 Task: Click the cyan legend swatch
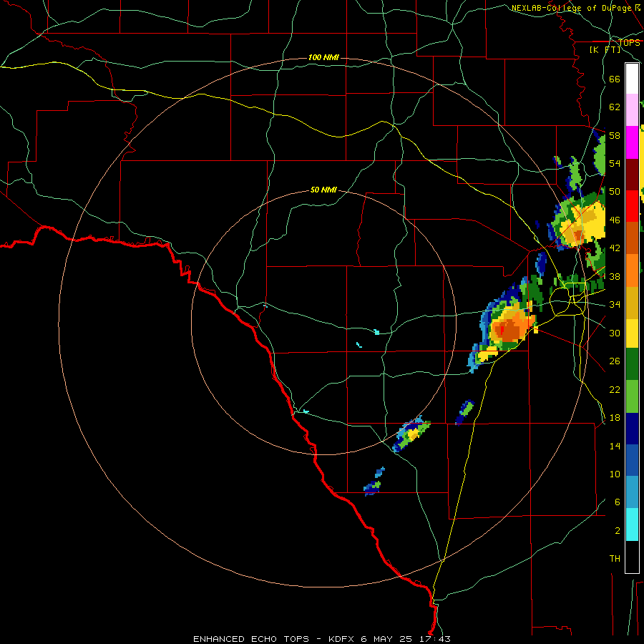click(x=632, y=525)
